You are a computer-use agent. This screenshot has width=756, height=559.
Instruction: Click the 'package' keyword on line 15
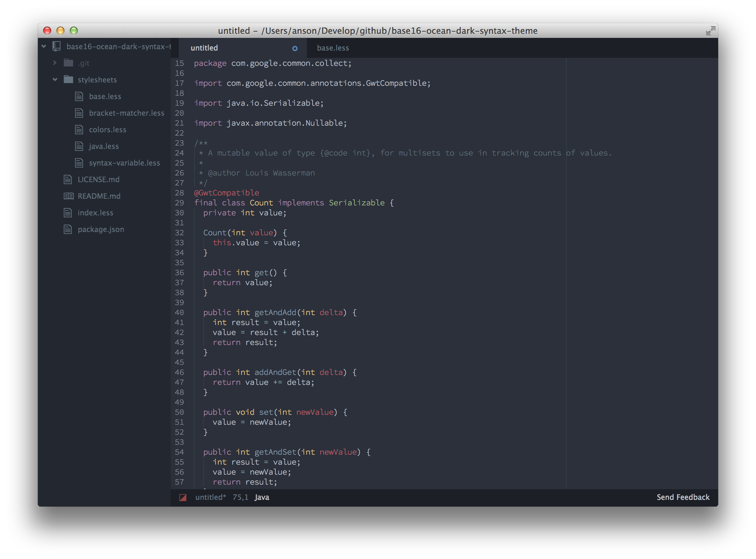coord(210,63)
